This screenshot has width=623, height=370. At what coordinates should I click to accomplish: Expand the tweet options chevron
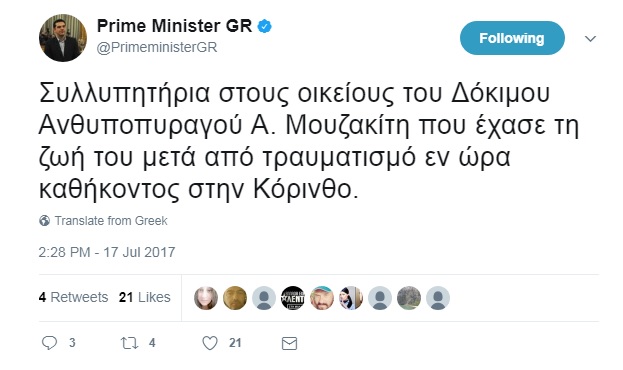coord(590,39)
